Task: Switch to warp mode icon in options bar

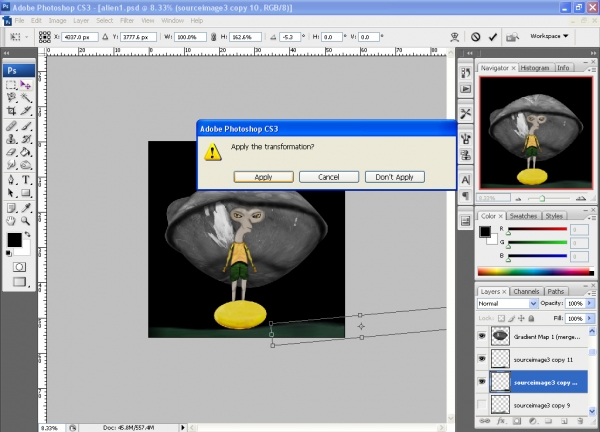Action: click(455, 37)
